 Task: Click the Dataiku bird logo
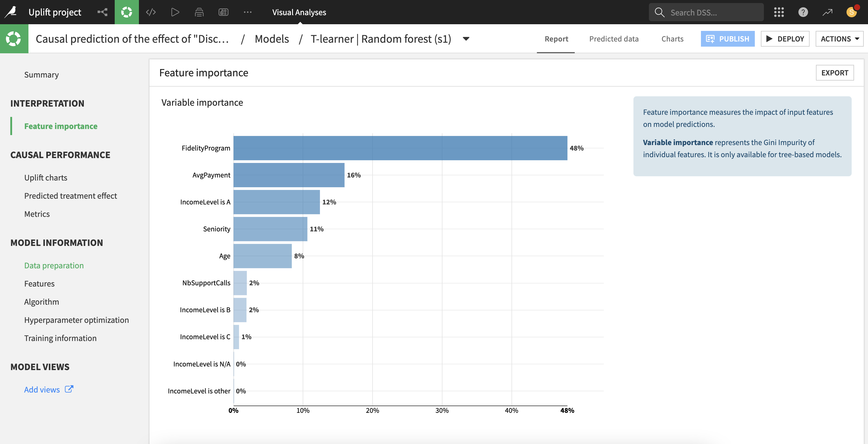coord(11,12)
